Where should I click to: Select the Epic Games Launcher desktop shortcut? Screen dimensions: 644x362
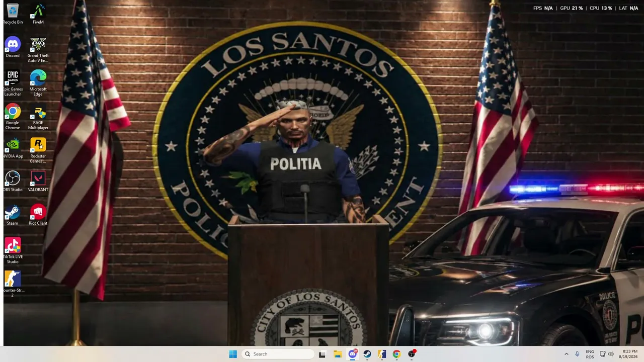(x=13, y=83)
